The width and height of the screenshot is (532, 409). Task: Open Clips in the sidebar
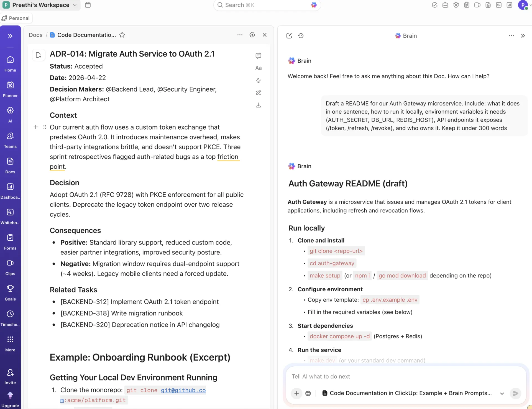[x=10, y=268]
